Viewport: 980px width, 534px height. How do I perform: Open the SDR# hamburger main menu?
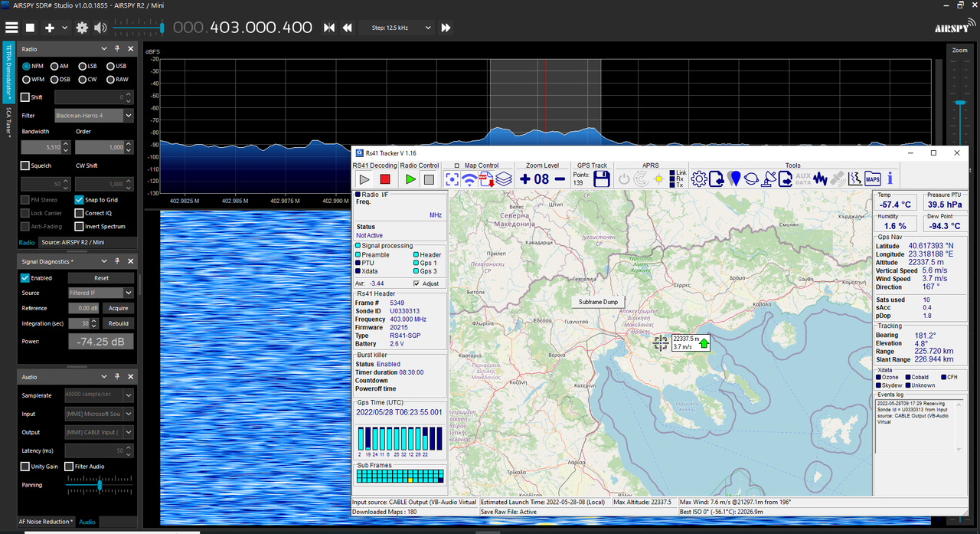coord(11,28)
